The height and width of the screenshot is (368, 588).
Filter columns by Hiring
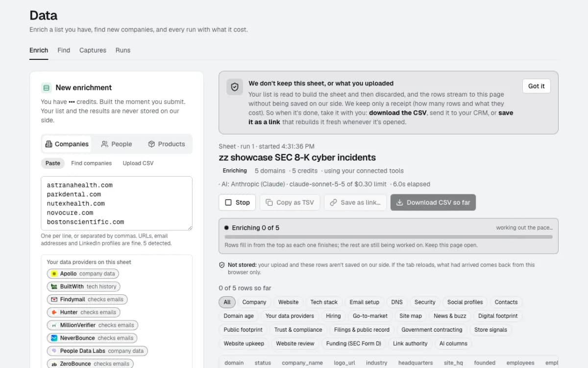click(x=333, y=316)
